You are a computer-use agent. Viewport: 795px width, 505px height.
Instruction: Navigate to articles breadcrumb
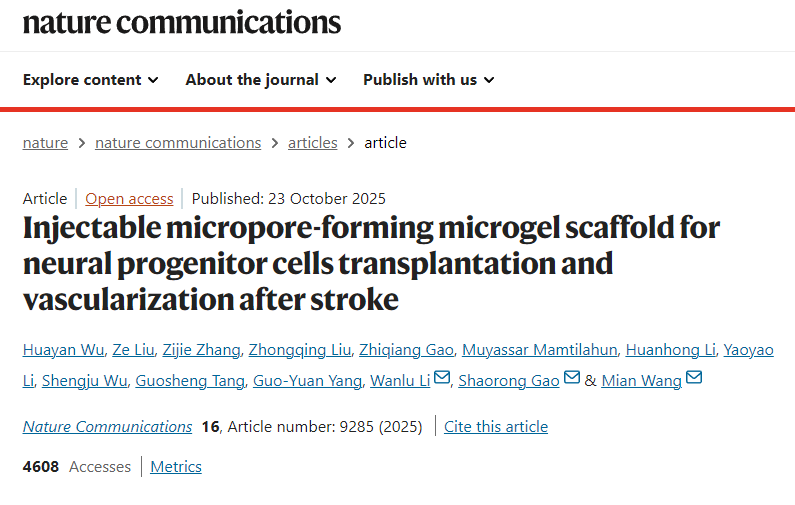click(313, 143)
